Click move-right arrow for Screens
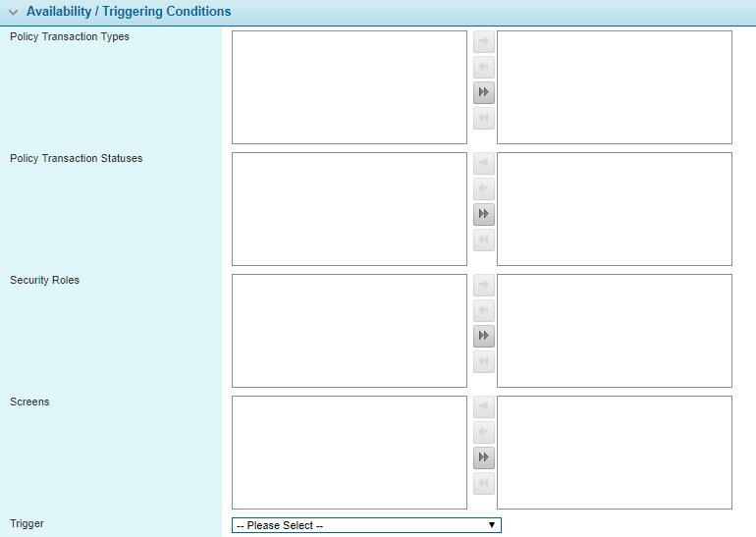The image size is (756, 537). 483,407
